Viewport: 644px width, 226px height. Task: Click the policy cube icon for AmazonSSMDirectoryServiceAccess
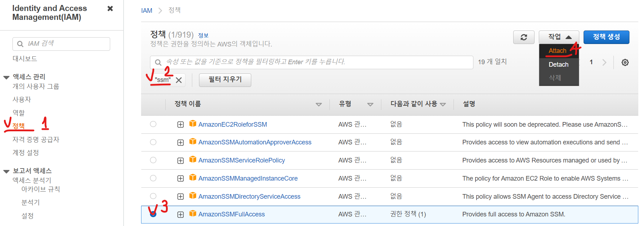tap(193, 195)
